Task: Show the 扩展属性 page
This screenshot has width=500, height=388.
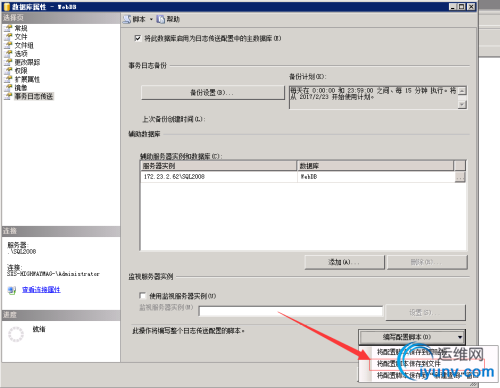Action: pyautogui.click(x=27, y=79)
